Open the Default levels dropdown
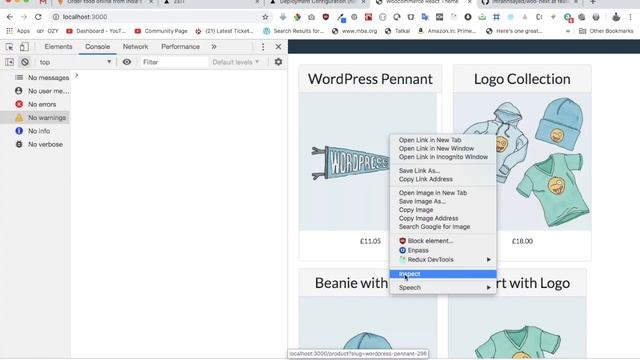This screenshot has width=640, height=360. coord(236,62)
